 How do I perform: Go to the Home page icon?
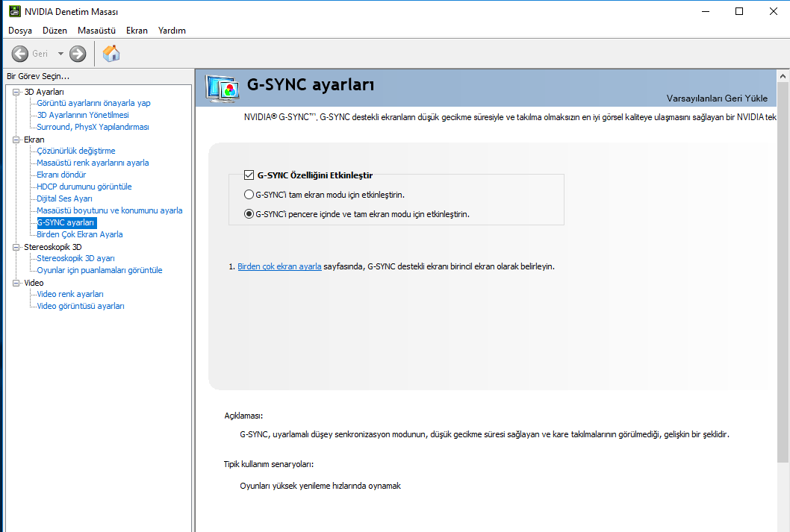[x=111, y=54]
